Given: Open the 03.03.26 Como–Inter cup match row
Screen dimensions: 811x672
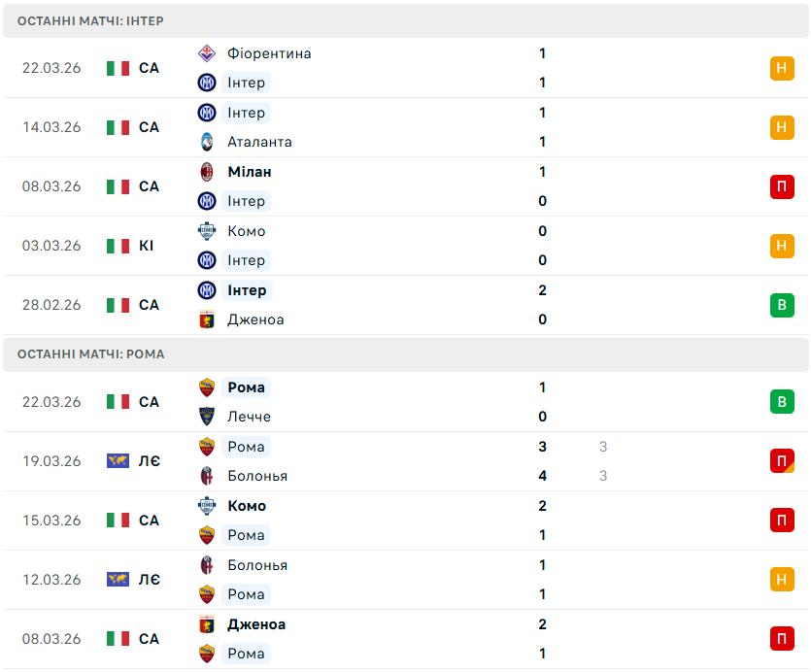Looking at the screenshot, I should (x=389, y=246).
